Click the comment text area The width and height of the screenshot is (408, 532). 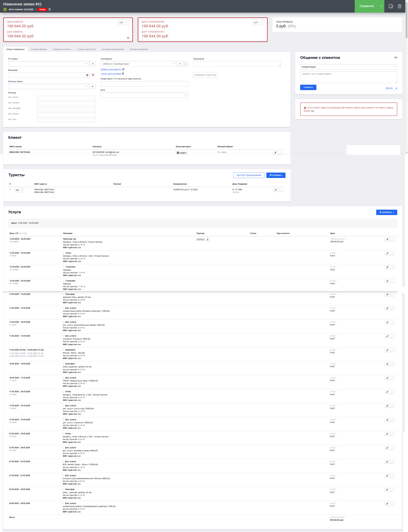(x=348, y=77)
